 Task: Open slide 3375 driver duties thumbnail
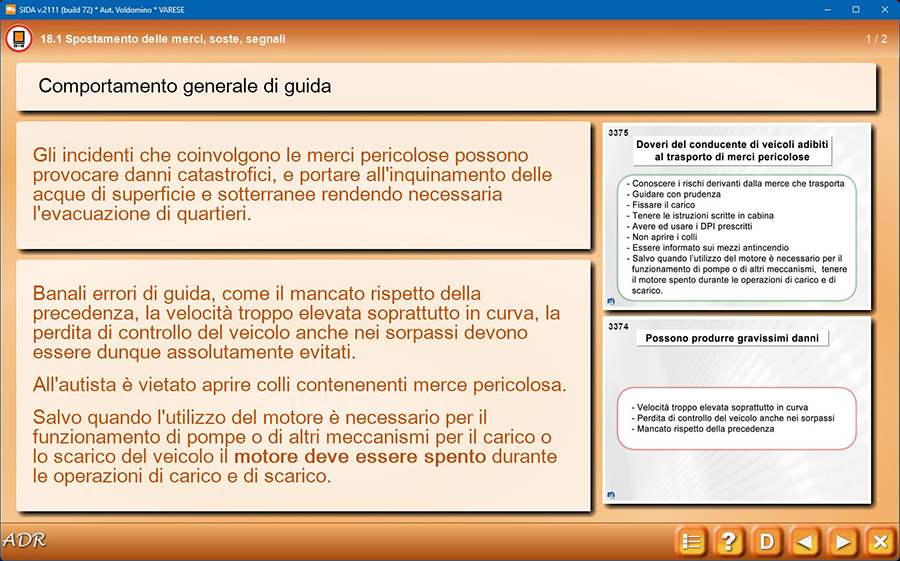(739, 215)
